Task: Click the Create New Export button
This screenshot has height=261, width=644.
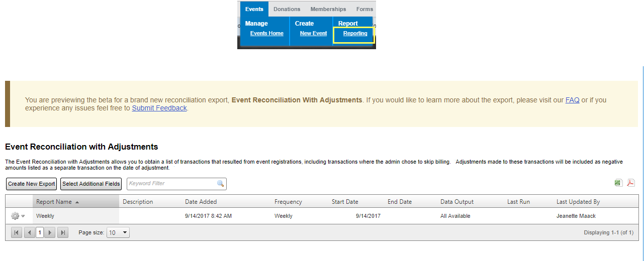Action: [x=31, y=184]
